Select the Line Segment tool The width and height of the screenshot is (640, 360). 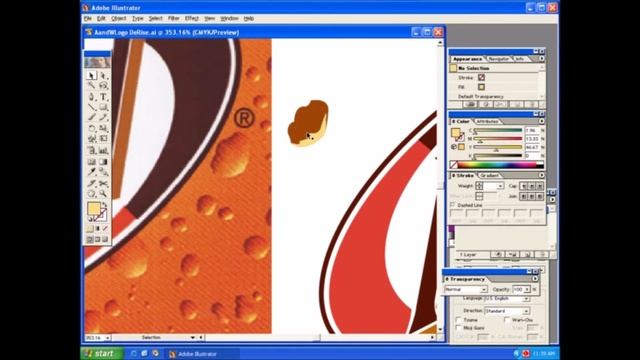coord(92,107)
